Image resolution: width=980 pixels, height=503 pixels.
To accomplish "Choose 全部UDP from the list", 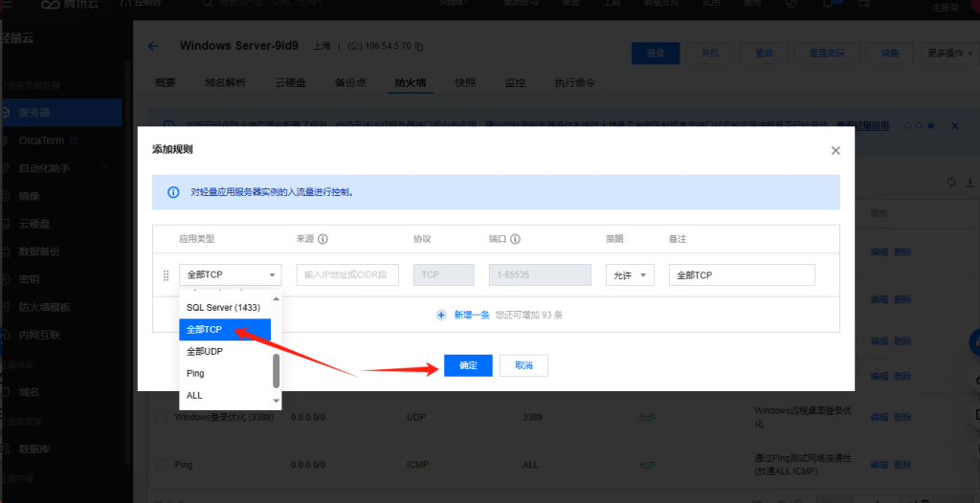I will (x=225, y=351).
